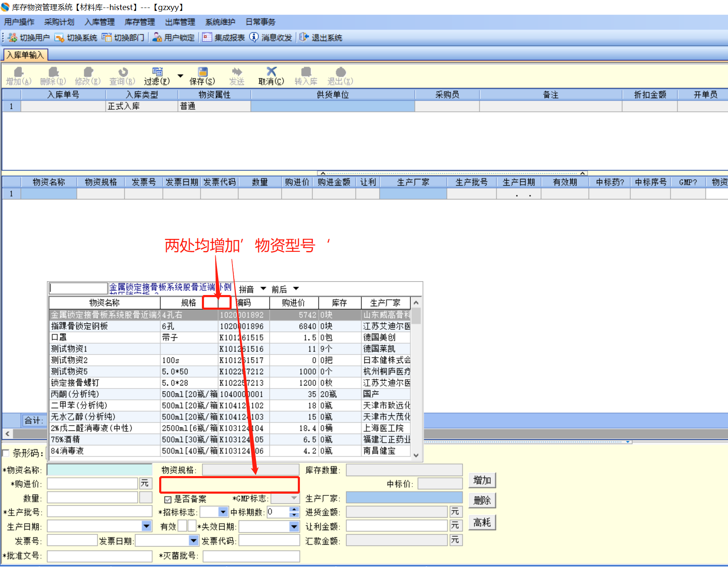Click scroll-down arrow of material popup list

416,455
